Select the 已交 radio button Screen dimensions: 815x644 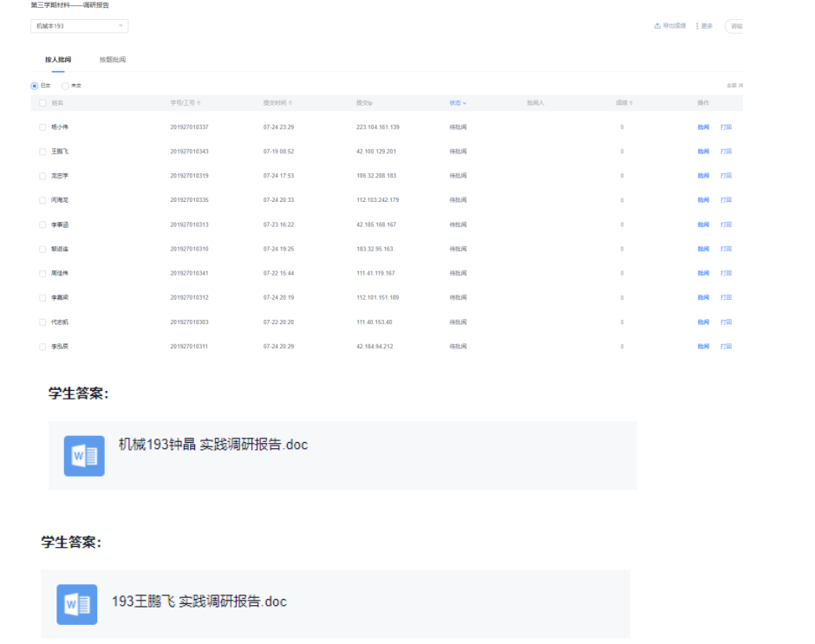[x=35, y=86]
